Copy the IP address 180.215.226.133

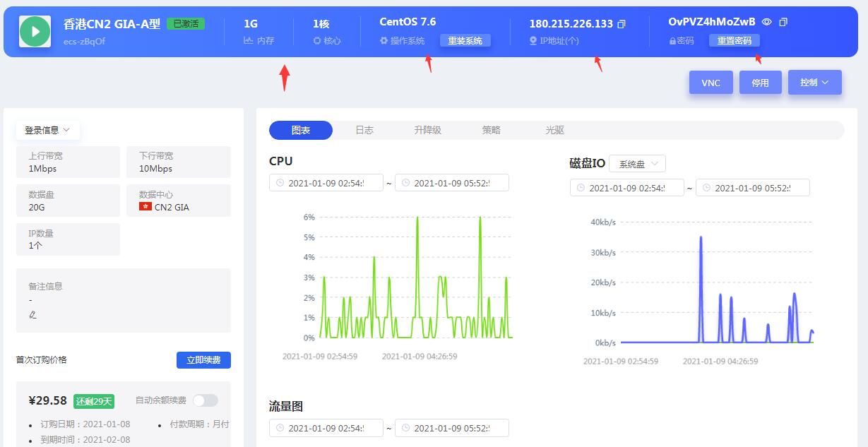622,24
